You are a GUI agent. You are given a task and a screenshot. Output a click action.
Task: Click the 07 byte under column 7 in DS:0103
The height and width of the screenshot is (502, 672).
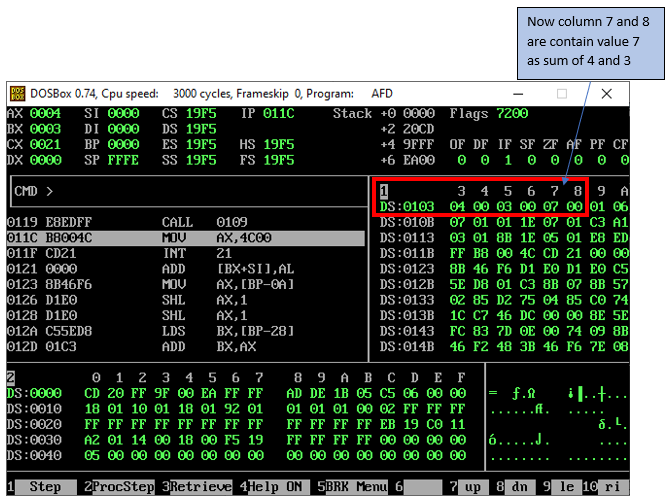coord(551,207)
